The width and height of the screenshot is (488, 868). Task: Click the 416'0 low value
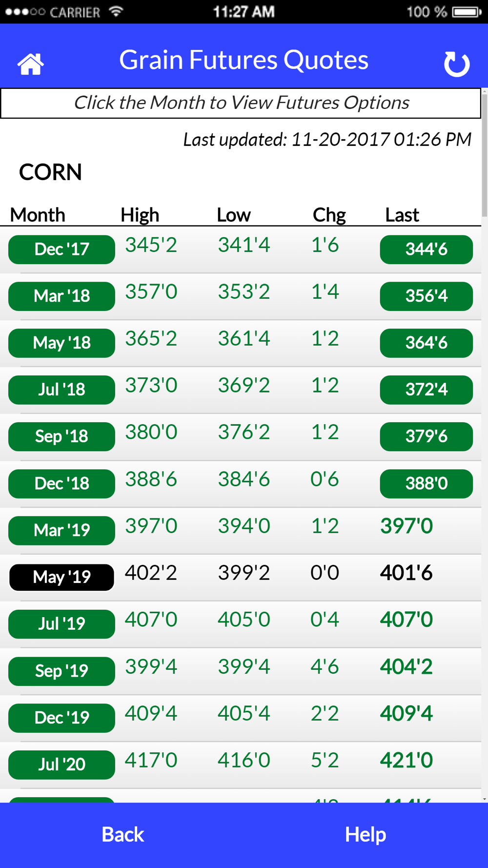244,761
